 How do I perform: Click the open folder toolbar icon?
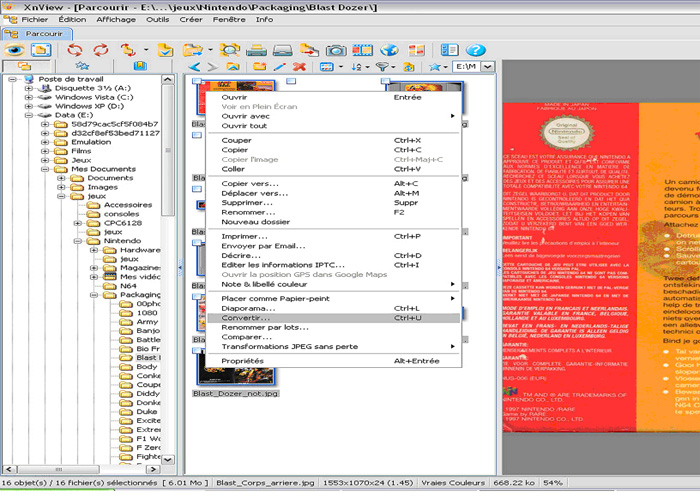[192, 50]
